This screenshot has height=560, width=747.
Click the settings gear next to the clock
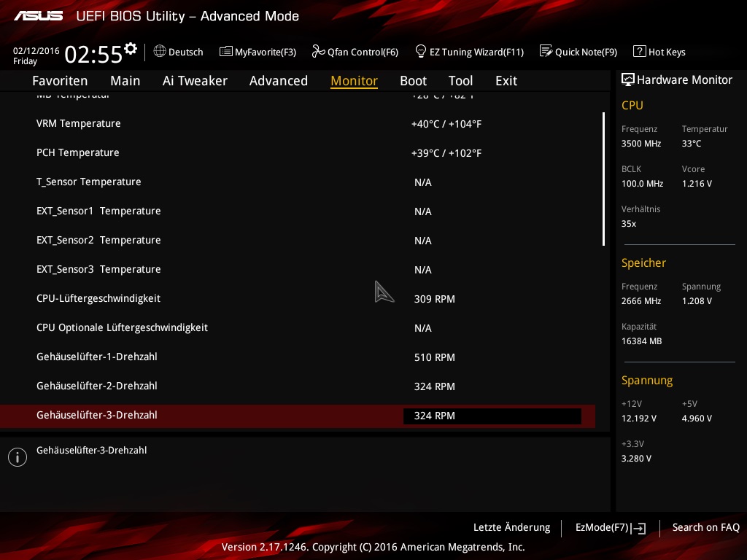pos(130,48)
